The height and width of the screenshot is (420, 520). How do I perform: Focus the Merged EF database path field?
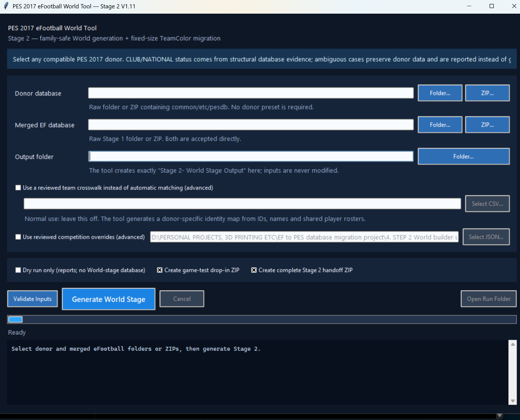click(251, 125)
